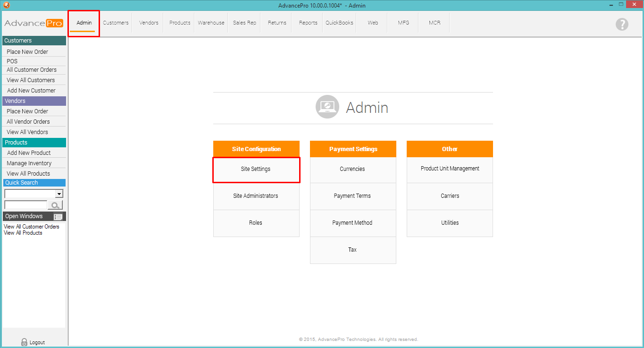This screenshot has height=348, width=644.
Task: Click the Product Unit Management button
Action: click(450, 169)
